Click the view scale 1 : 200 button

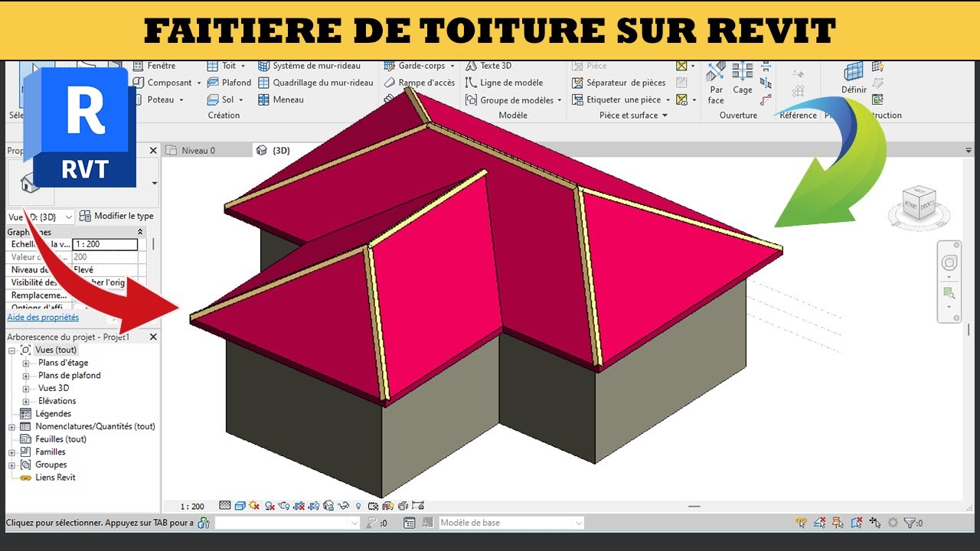click(x=192, y=507)
